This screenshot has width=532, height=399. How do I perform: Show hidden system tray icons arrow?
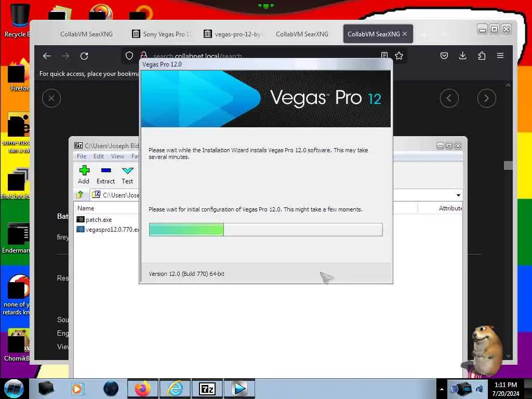pyautogui.click(x=442, y=389)
